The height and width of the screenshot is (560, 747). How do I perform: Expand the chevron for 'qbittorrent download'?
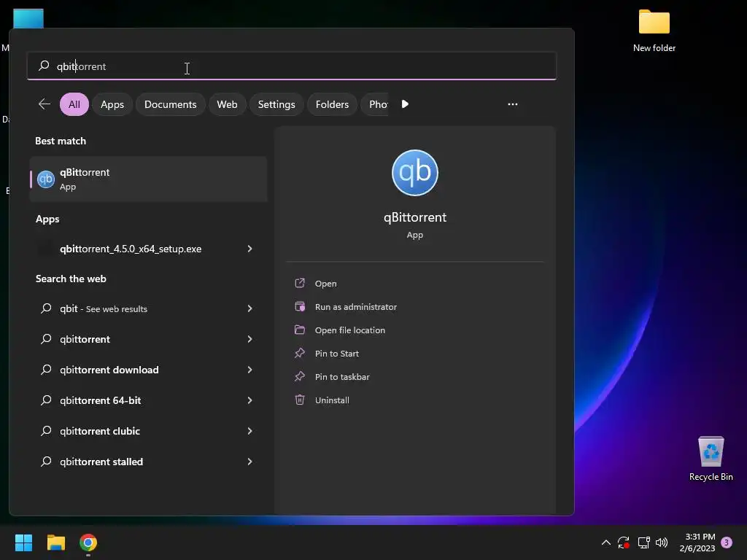pyautogui.click(x=249, y=370)
